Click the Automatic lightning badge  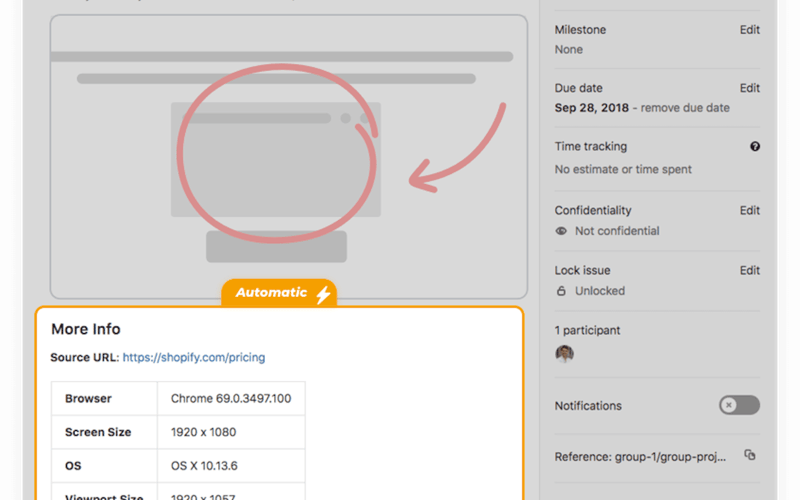tap(279, 293)
